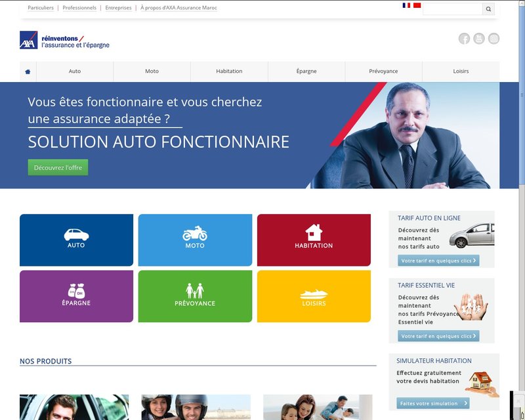Select the Entreprises top link
Viewport: 525px width, 420px height.
tap(118, 8)
